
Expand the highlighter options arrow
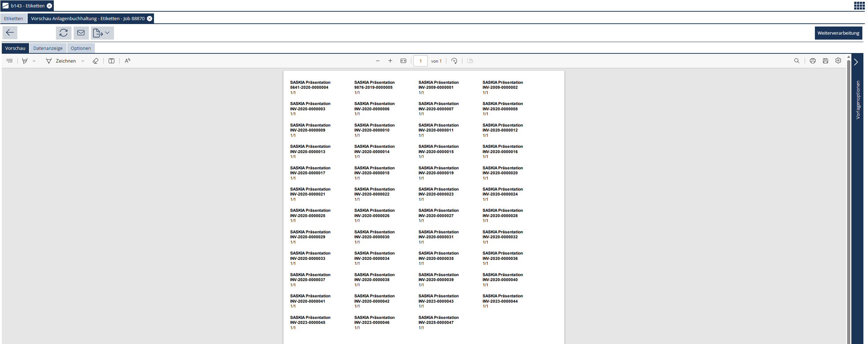coord(34,61)
